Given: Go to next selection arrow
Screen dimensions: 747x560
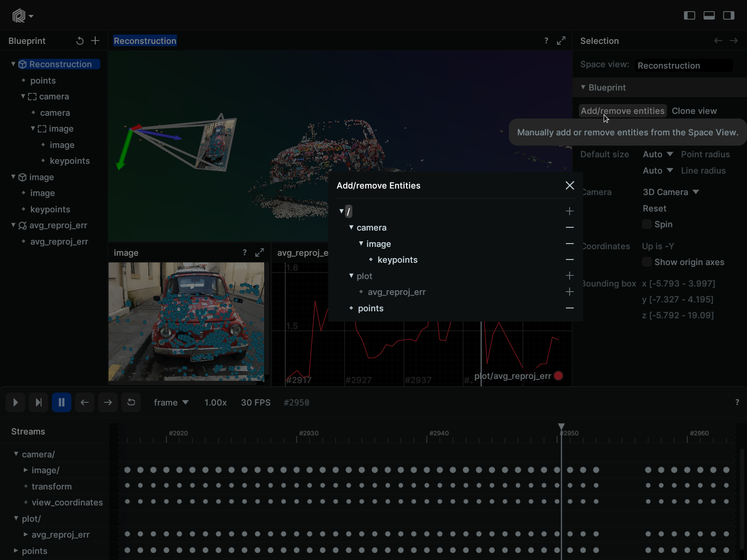Looking at the screenshot, I should pos(734,41).
